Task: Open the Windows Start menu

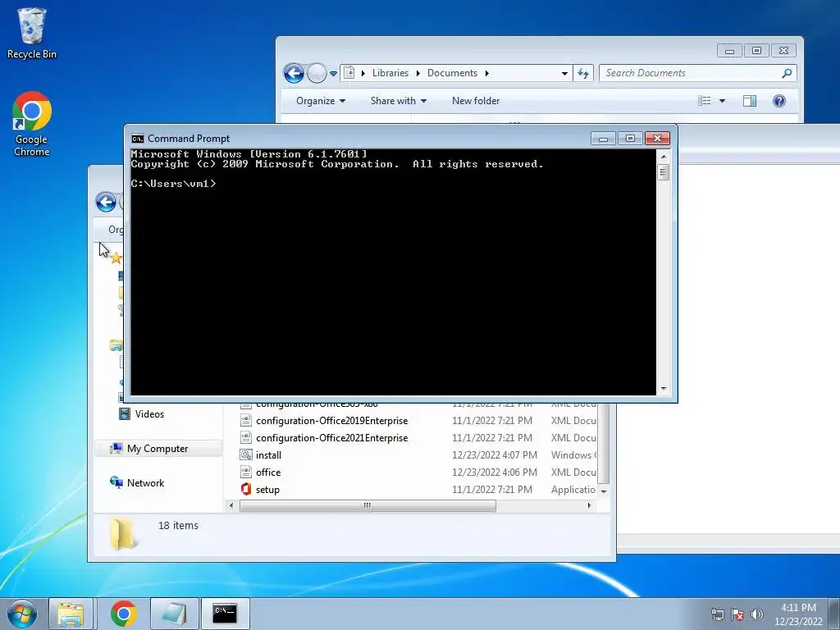Action: click(22, 614)
